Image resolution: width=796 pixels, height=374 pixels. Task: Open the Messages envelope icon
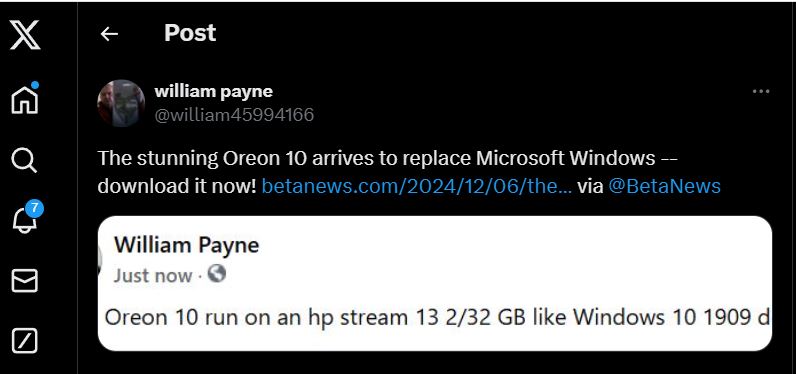click(x=24, y=281)
